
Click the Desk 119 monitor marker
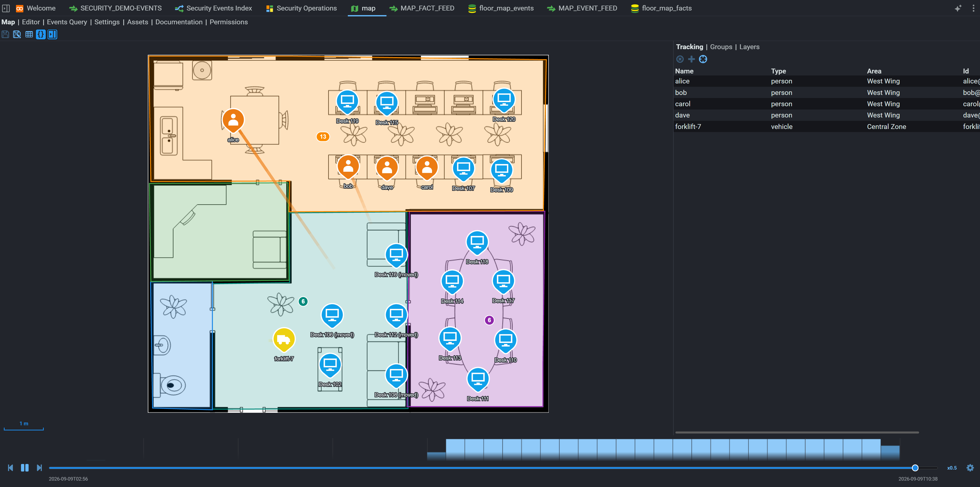click(347, 102)
